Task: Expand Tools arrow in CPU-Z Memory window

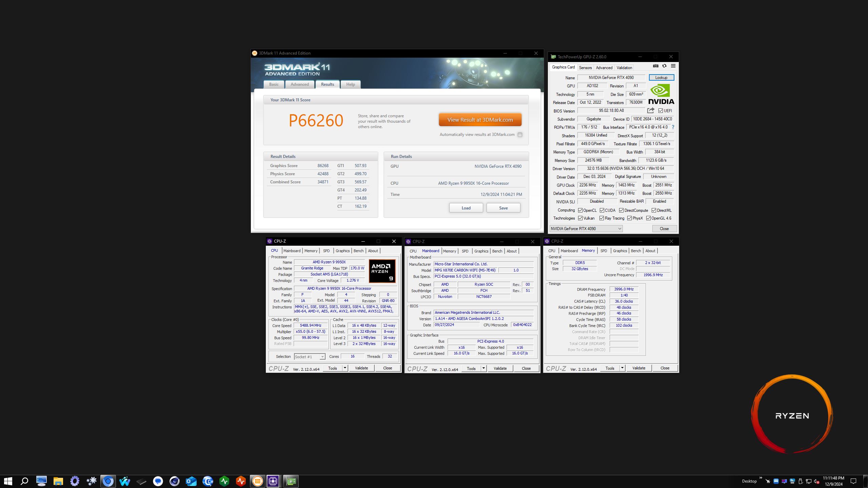Action: pyautogui.click(x=622, y=368)
